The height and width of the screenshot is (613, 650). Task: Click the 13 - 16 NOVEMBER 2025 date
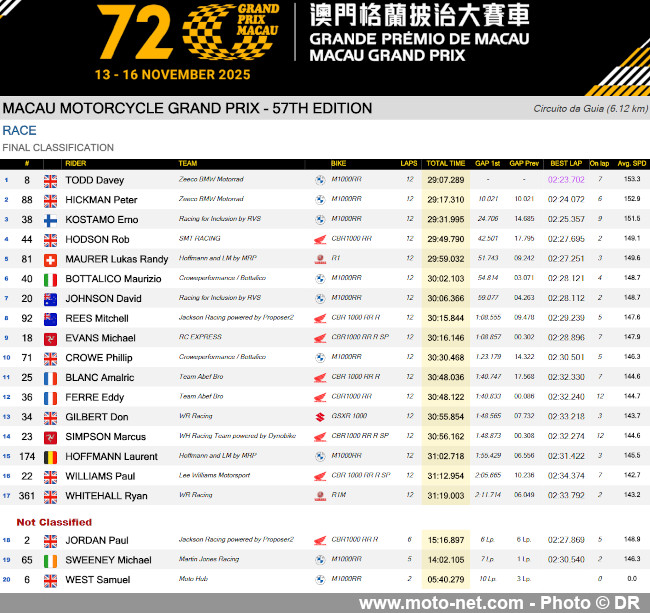[172, 75]
